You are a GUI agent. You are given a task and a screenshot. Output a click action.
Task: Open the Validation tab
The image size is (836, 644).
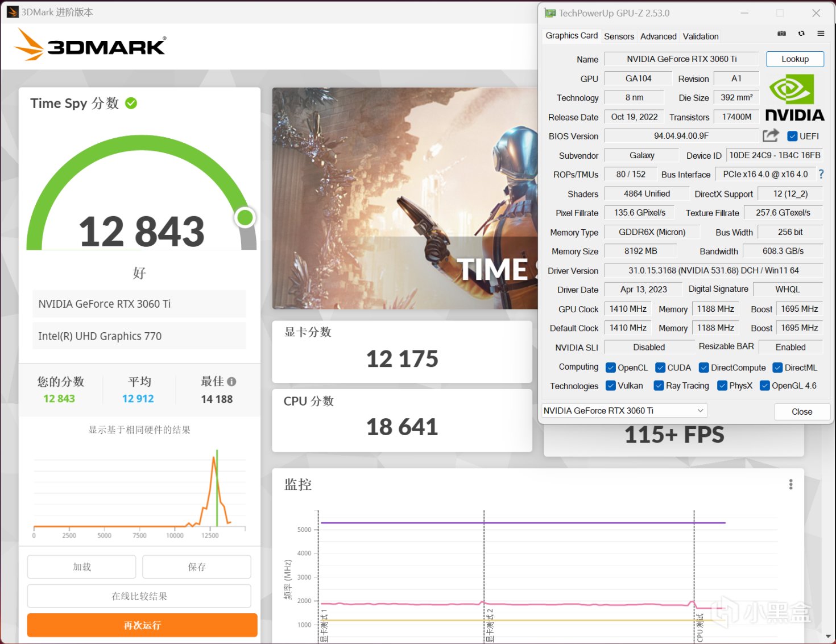[701, 36]
